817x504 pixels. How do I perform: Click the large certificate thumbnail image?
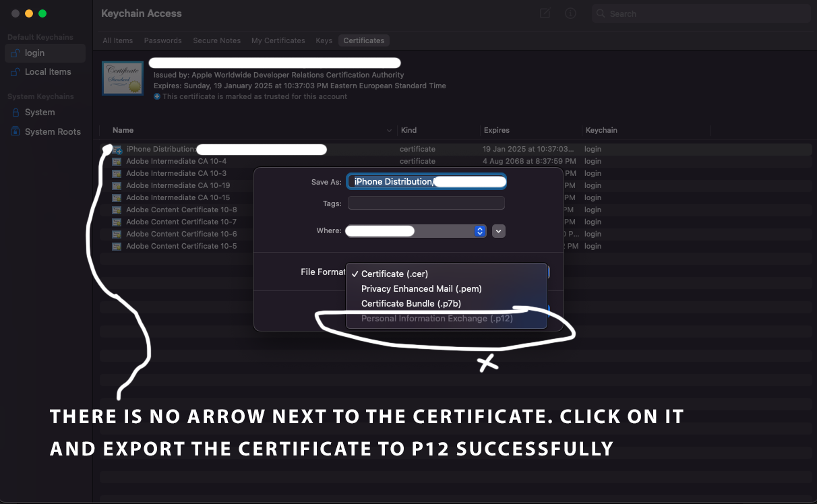pyautogui.click(x=123, y=78)
